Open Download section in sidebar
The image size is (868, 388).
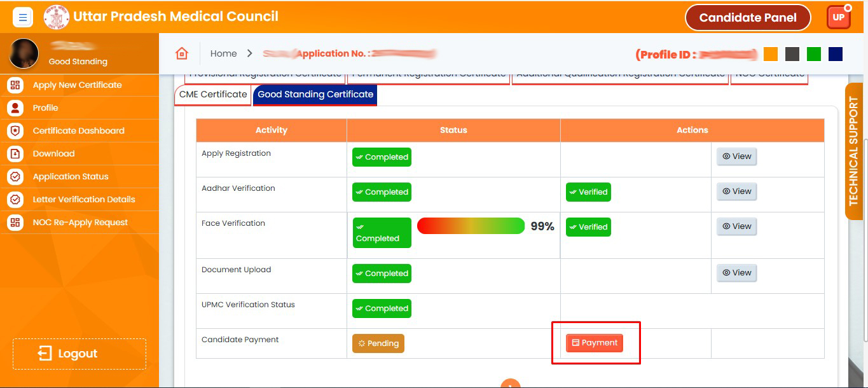[53, 153]
